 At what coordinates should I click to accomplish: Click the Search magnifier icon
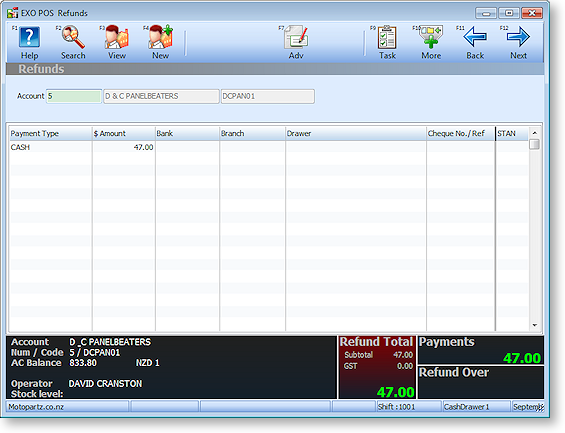click(73, 37)
